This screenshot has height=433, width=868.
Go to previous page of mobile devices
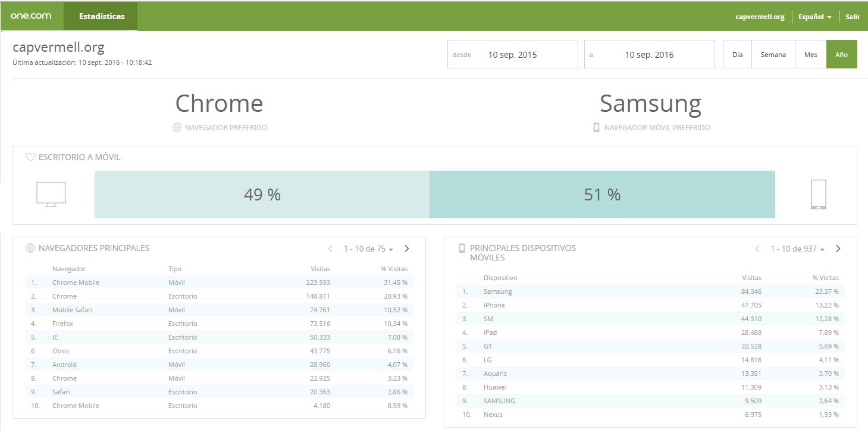coord(757,249)
